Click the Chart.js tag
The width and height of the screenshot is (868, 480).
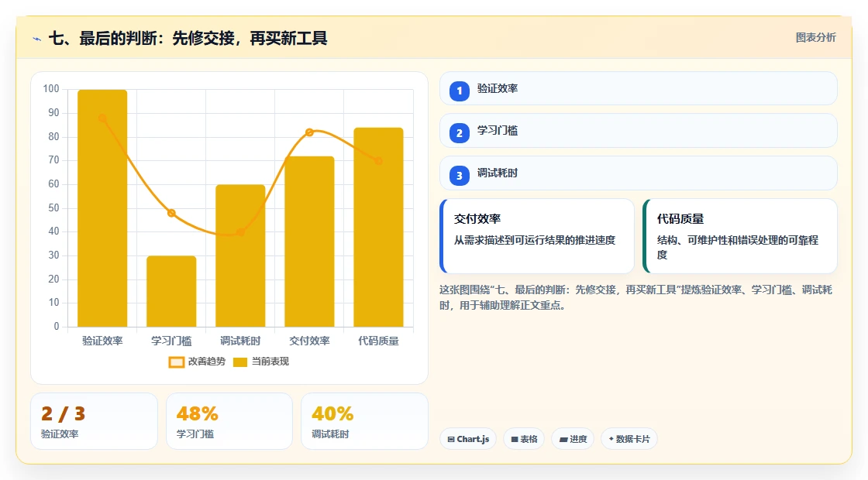pyautogui.click(x=468, y=439)
